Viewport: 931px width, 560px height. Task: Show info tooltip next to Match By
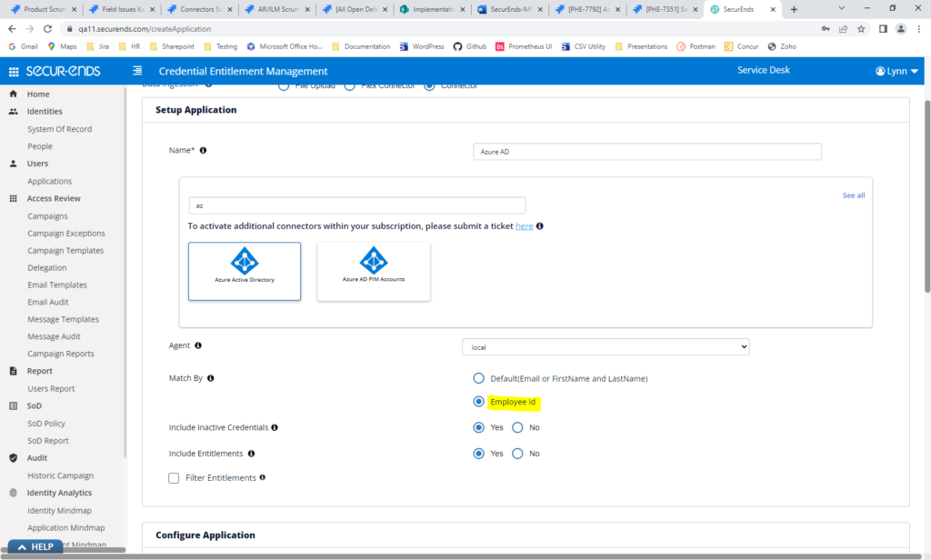(x=210, y=377)
